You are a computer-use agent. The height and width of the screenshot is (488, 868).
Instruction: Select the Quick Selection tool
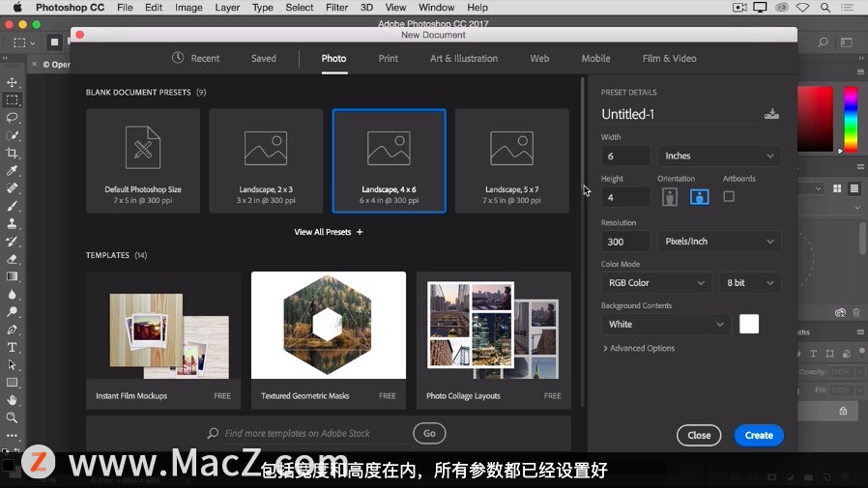[x=12, y=135]
